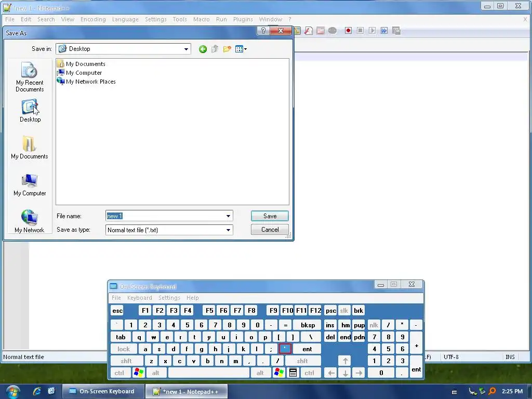Toggle nlk num lock key
532x399 pixels.
374,325
